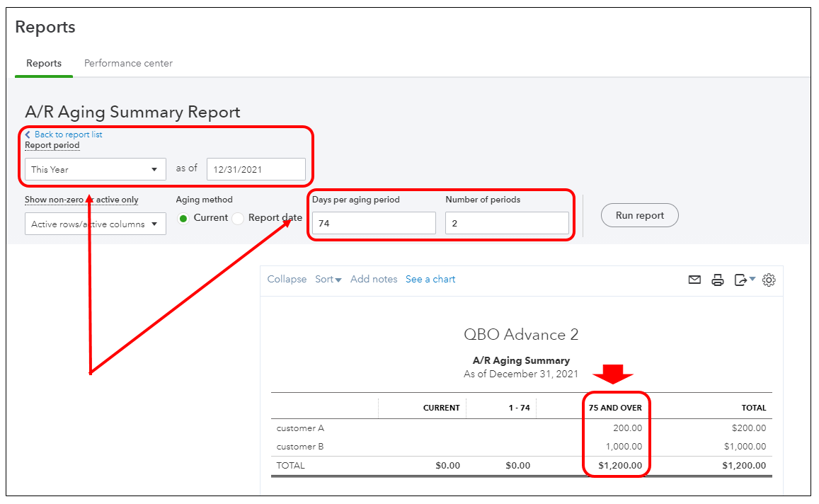Choose the Report date aging method
Viewport: 819px width, 504px height.
[x=238, y=218]
